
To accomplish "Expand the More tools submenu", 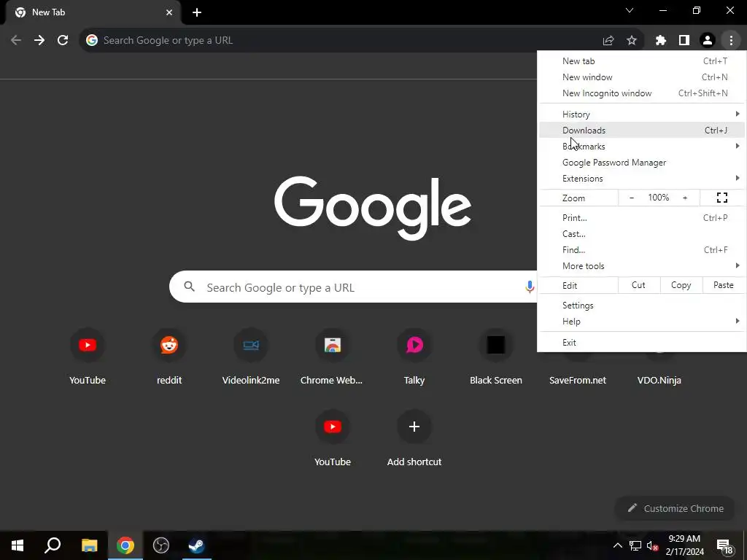I will (642, 265).
